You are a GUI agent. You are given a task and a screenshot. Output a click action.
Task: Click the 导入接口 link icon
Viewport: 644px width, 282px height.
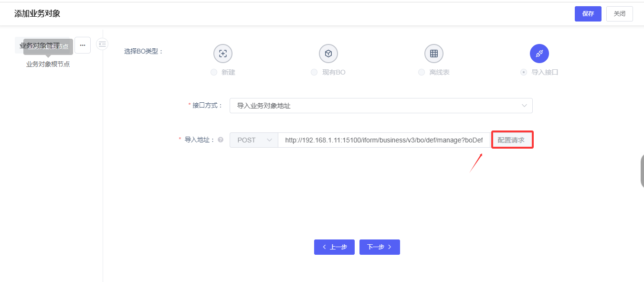(x=539, y=54)
